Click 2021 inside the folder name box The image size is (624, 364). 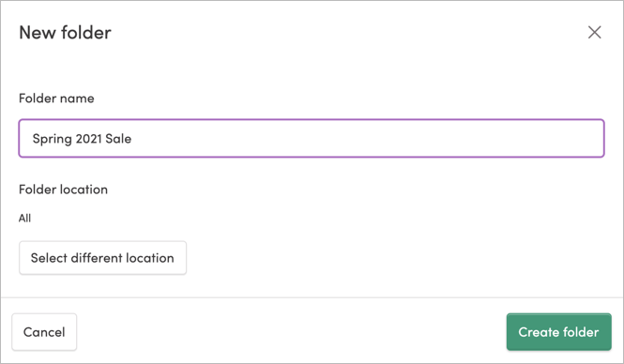[89, 139]
